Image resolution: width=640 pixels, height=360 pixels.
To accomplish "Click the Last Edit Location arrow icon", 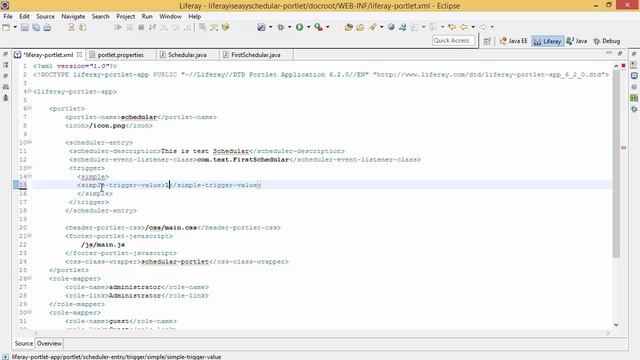I will pos(452,27).
